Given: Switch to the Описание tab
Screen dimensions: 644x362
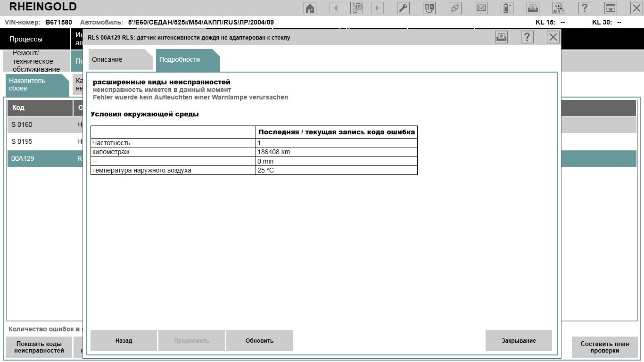Looking at the screenshot, I should [120, 60].
